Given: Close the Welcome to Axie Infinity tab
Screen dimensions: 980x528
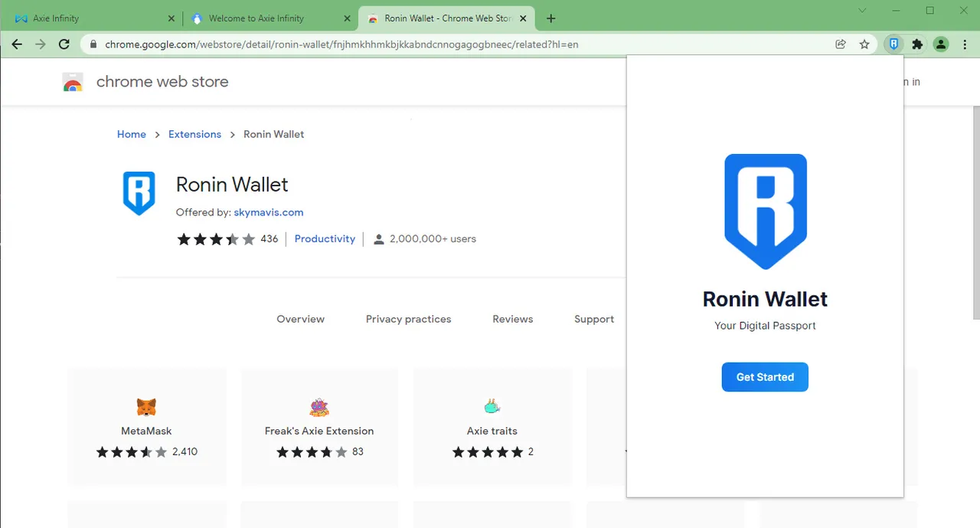Looking at the screenshot, I should coord(348,18).
